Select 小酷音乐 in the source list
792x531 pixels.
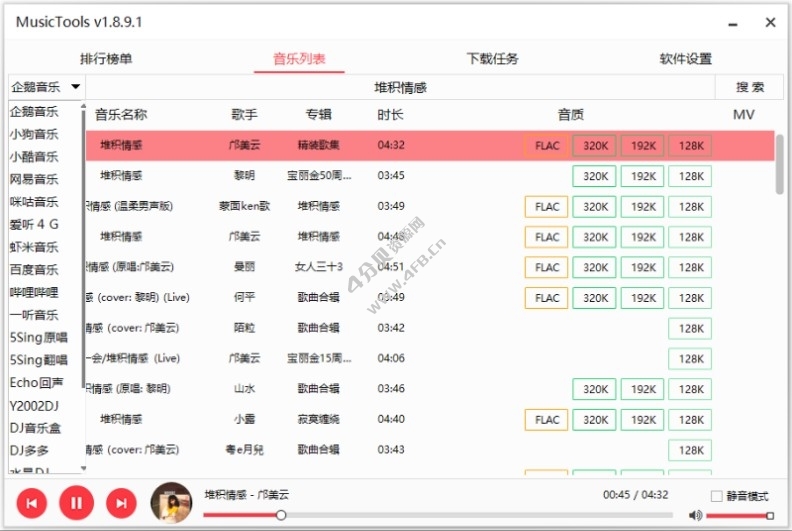[34, 157]
